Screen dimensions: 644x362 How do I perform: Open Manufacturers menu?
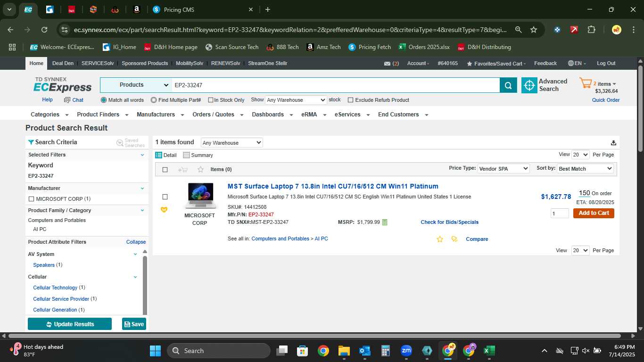(x=160, y=115)
